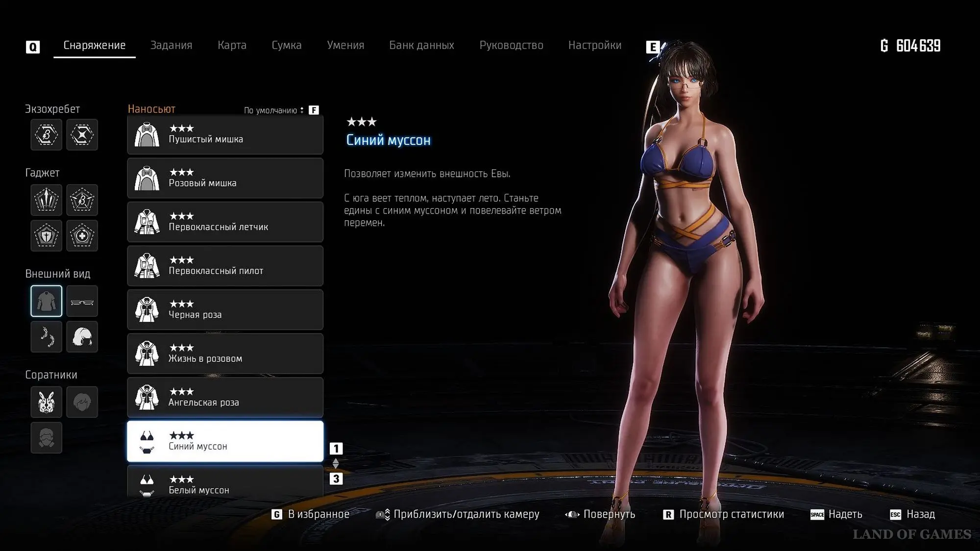Click Просмотр статистики
The width and height of the screenshot is (980, 551).
coord(732,514)
